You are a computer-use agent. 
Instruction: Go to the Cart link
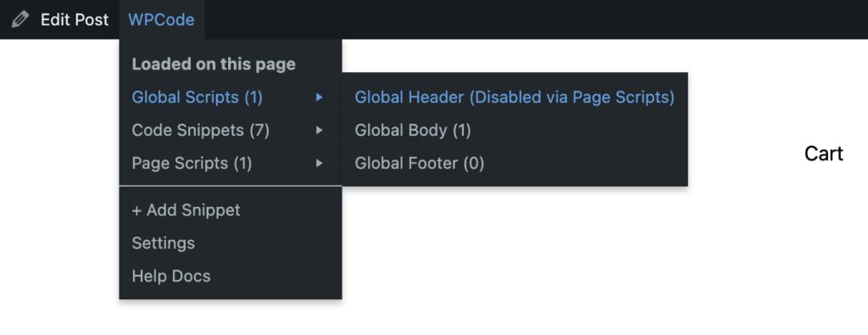[824, 154]
